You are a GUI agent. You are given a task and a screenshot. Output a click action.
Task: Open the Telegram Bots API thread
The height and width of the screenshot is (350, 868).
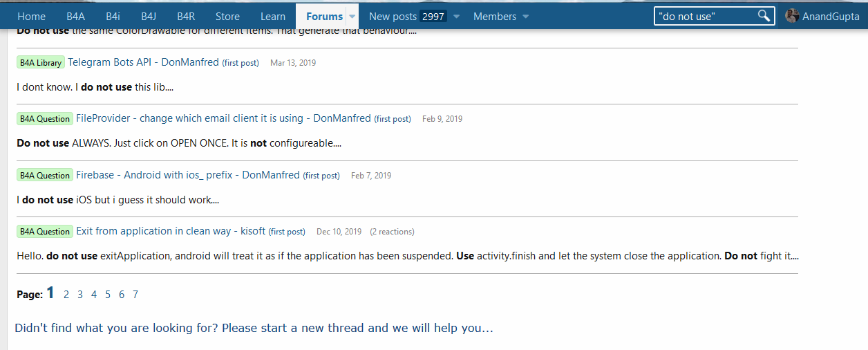(x=109, y=62)
